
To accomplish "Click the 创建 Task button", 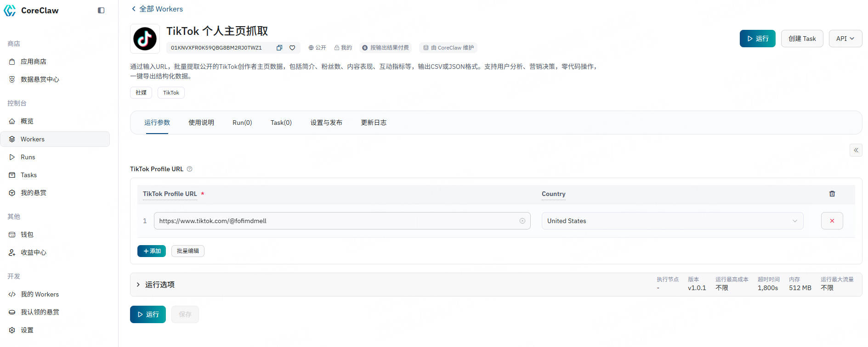I will [802, 39].
